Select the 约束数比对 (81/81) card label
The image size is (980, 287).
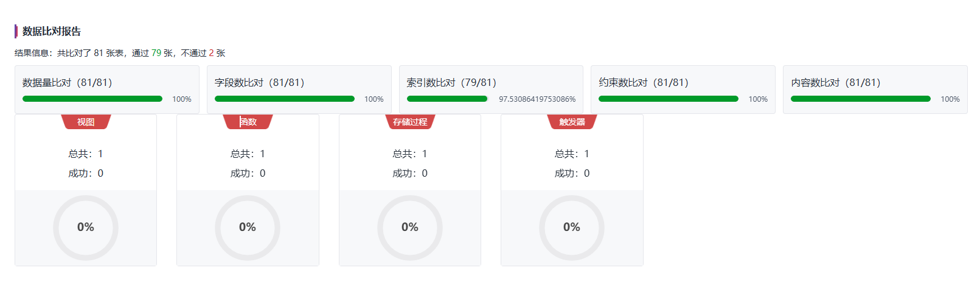click(644, 82)
